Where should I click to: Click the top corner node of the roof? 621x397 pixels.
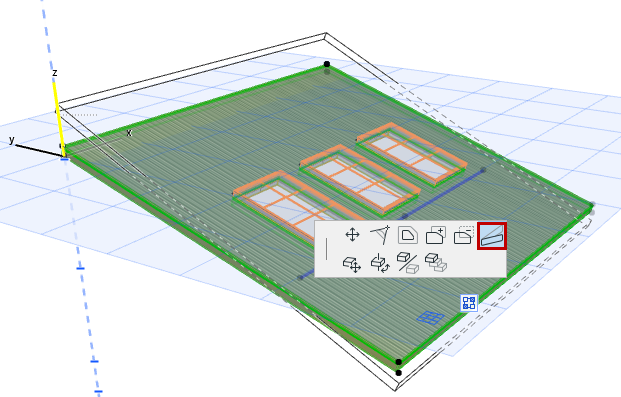[x=327, y=64]
